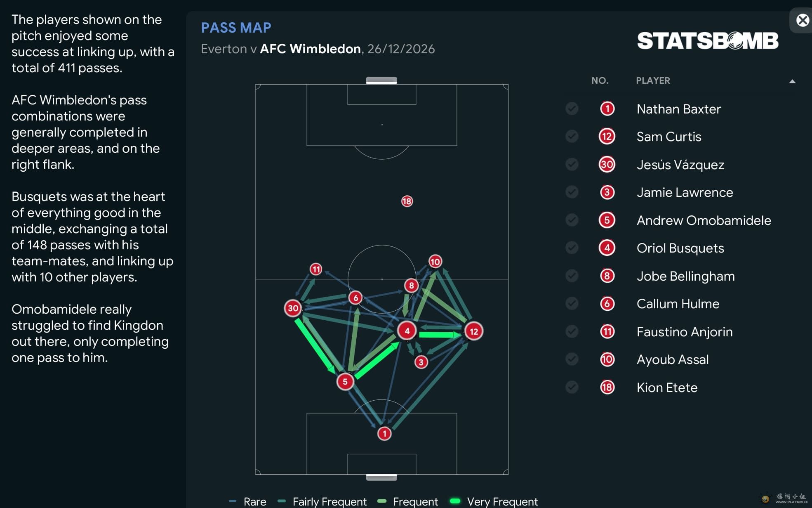Viewport: 812px width, 508px height.
Task: Sort the list by the NO. column
Action: point(600,80)
